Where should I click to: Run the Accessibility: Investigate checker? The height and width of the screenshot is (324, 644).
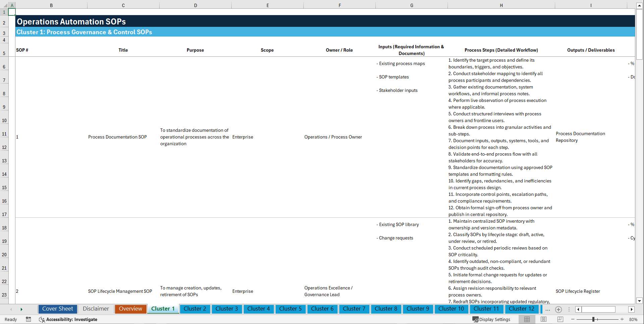pyautogui.click(x=68, y=319)
